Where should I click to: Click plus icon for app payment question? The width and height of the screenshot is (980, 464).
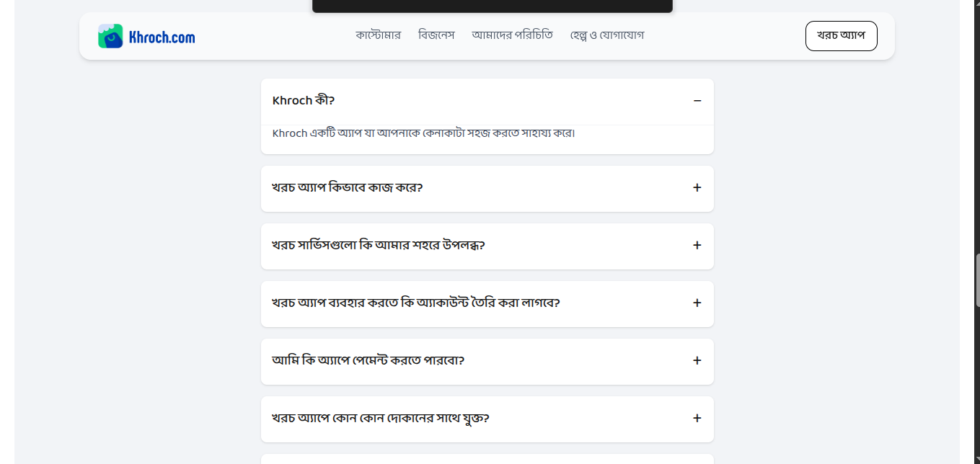pos(697,360)
